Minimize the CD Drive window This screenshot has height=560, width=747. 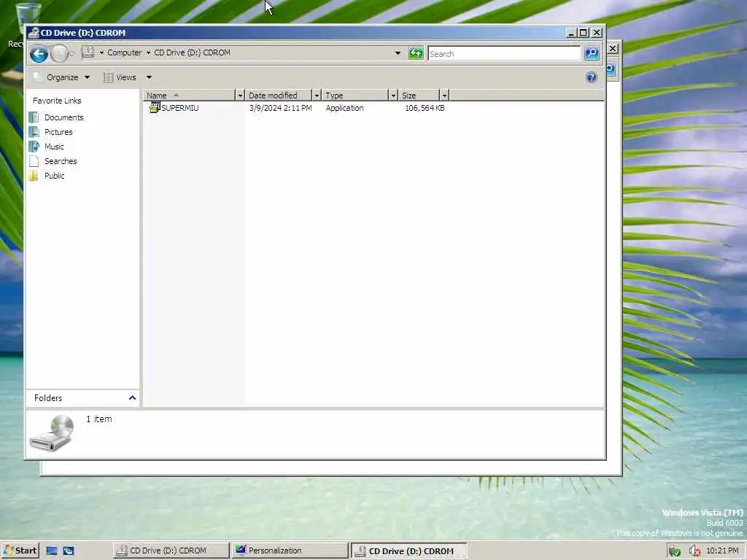pyautogui.click(x=570, y=33)
